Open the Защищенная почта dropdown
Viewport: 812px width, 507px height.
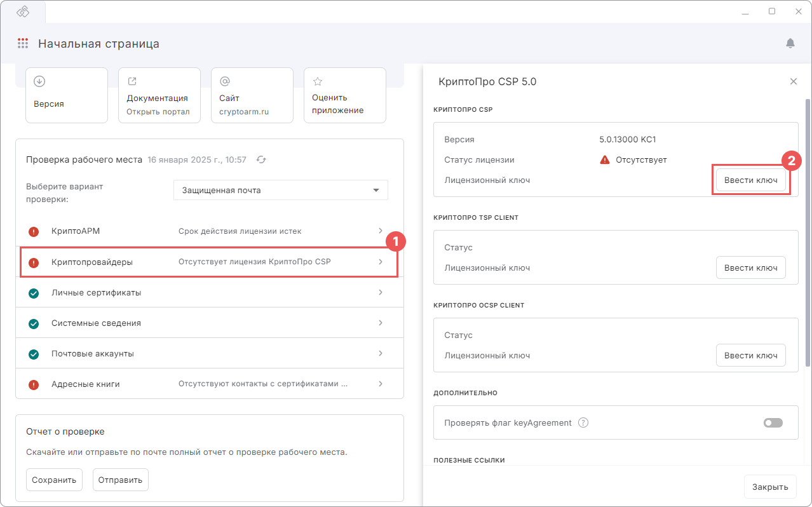pos(281,190)
